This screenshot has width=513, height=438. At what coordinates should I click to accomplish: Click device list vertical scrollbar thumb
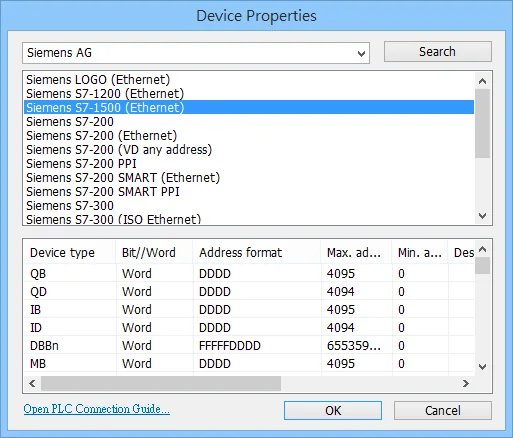[x=482, y=123]
